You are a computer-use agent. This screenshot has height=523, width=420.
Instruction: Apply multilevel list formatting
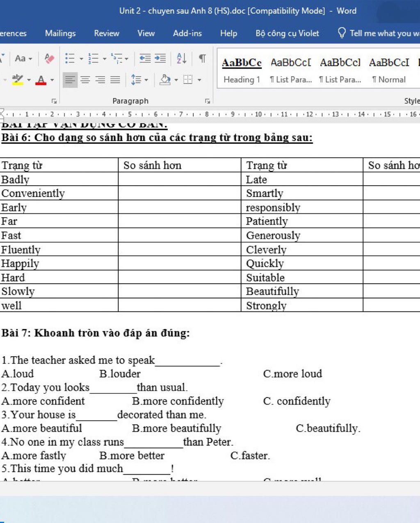(117, 59)
